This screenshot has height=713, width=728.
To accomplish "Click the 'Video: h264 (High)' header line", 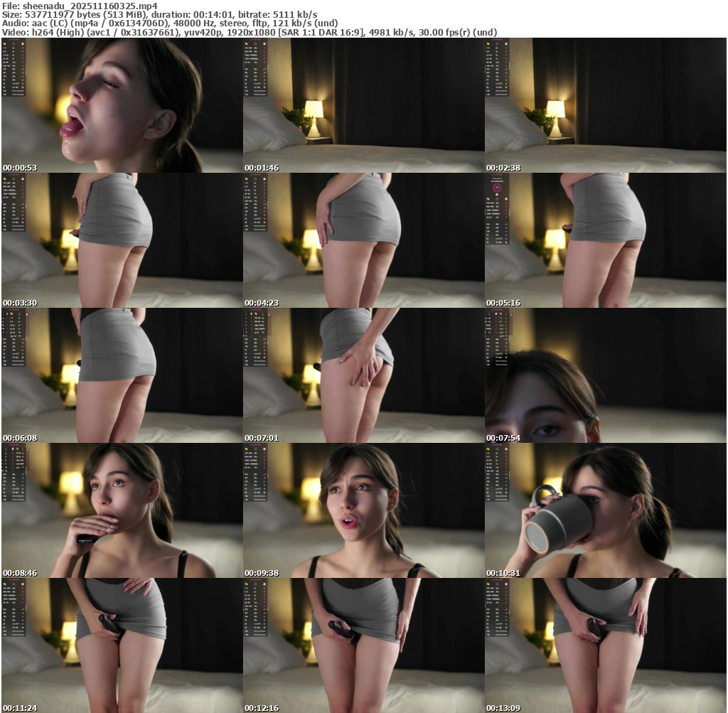I will pyautogui.click(x=250, y=33).
